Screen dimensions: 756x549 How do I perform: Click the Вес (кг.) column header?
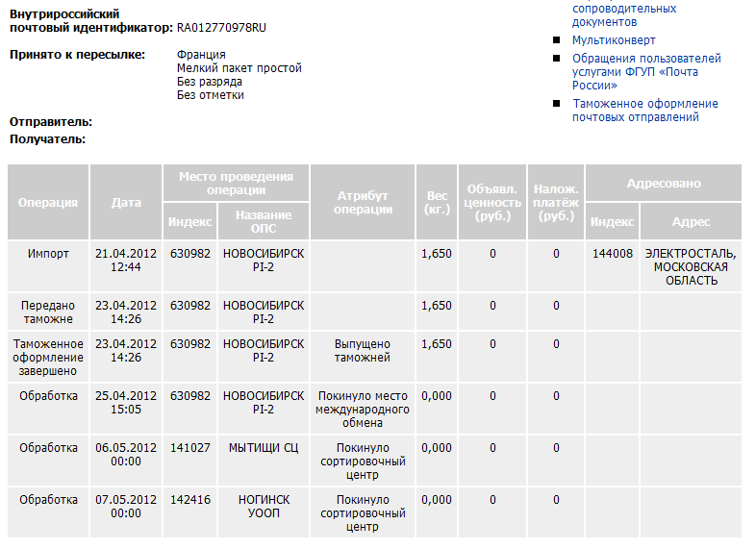tap(437, 203)
